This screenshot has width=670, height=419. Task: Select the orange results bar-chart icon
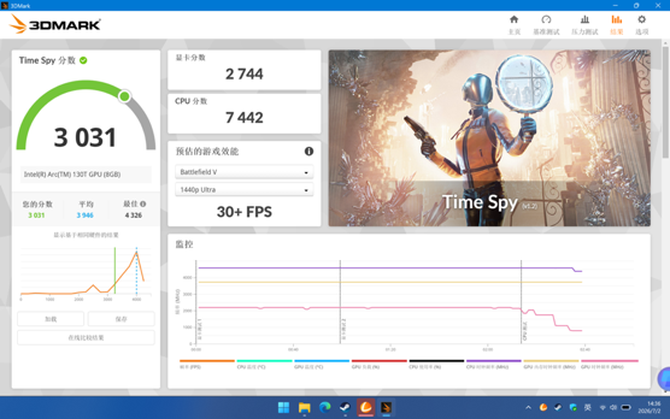pos(617,20)
